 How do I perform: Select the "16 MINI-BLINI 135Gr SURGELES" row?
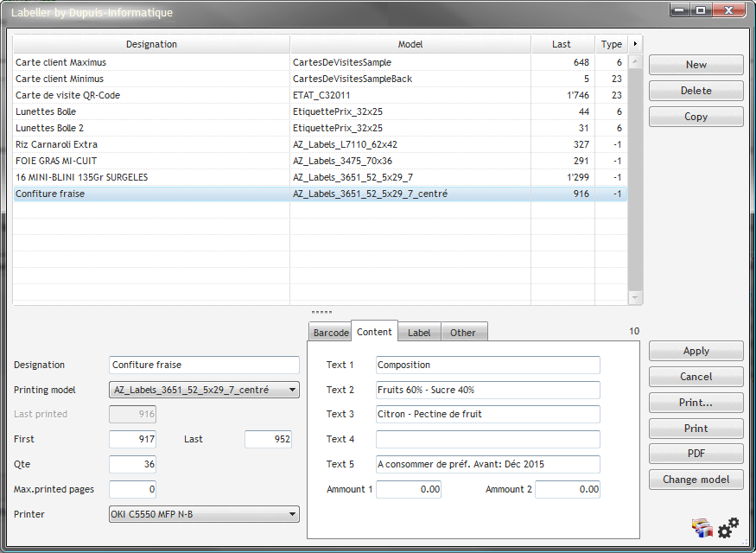pyautogui.click(x=321, y=177)
